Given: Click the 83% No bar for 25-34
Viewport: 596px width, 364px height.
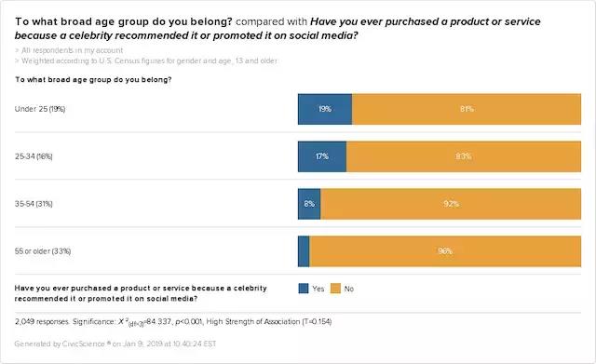Looking at the screenshot, I should (464, 156).
